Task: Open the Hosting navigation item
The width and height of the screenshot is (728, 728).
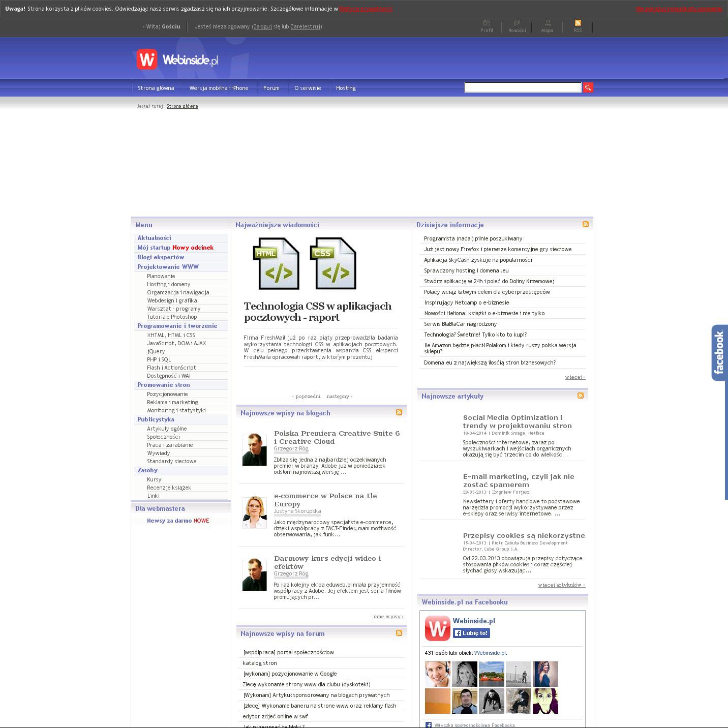Action: (x=346, y=88)
